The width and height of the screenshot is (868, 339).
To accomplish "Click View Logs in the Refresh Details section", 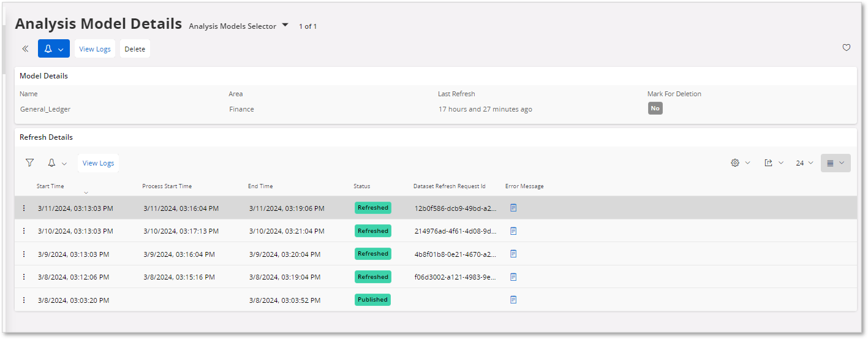I will [98, 163].
